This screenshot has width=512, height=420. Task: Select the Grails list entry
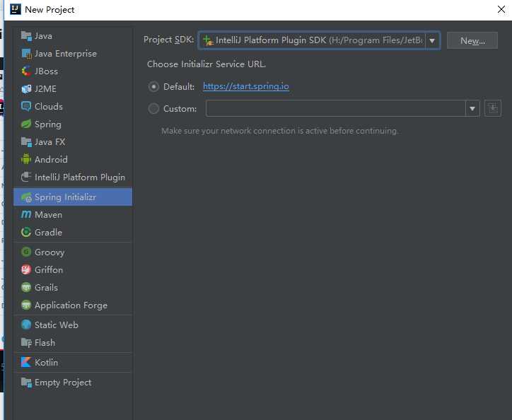[x=73, y=287]
